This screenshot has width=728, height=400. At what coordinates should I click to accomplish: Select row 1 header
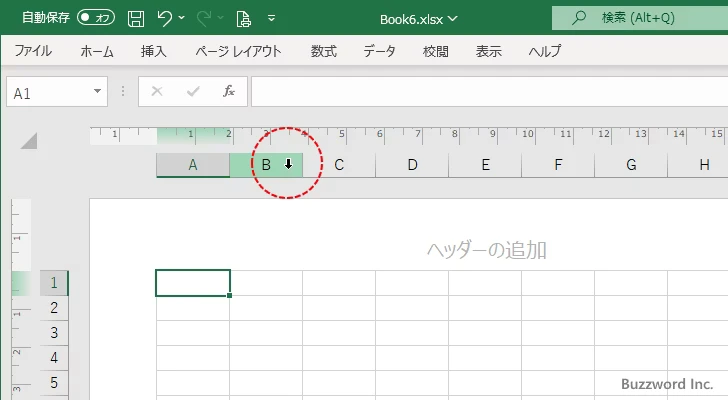coord(54,283)
